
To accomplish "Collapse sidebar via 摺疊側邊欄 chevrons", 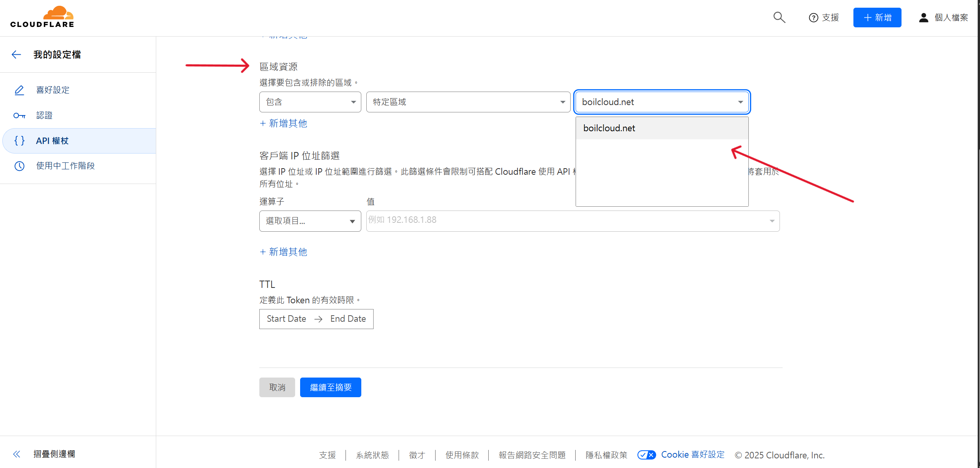I will coord(17,454).
